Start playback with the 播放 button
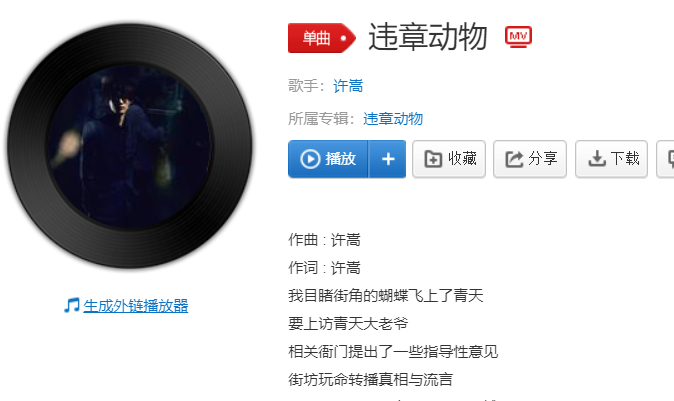 point(328,159)
